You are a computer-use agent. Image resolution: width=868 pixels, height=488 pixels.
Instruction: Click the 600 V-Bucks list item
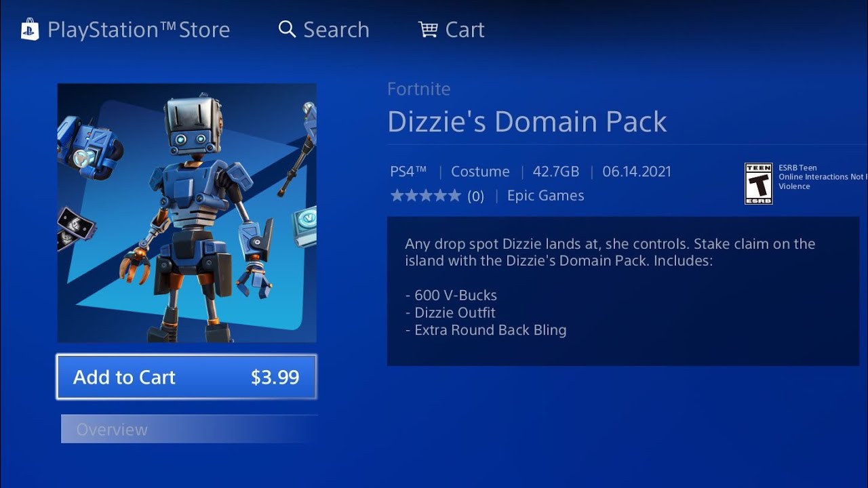tap(451, 296)
